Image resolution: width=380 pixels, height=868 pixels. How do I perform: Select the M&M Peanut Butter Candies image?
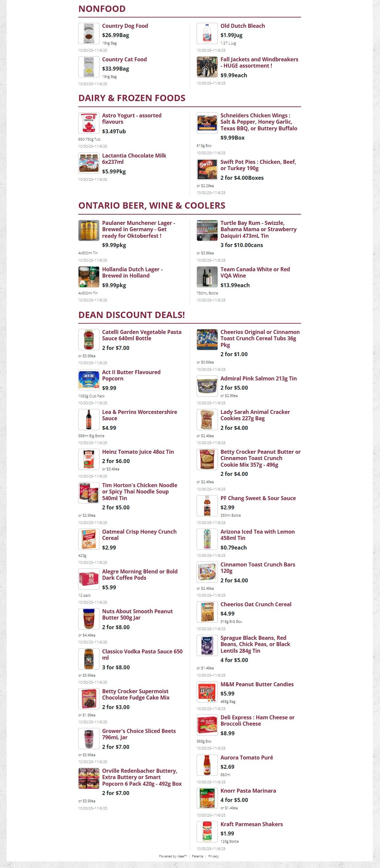pos(207,692)
